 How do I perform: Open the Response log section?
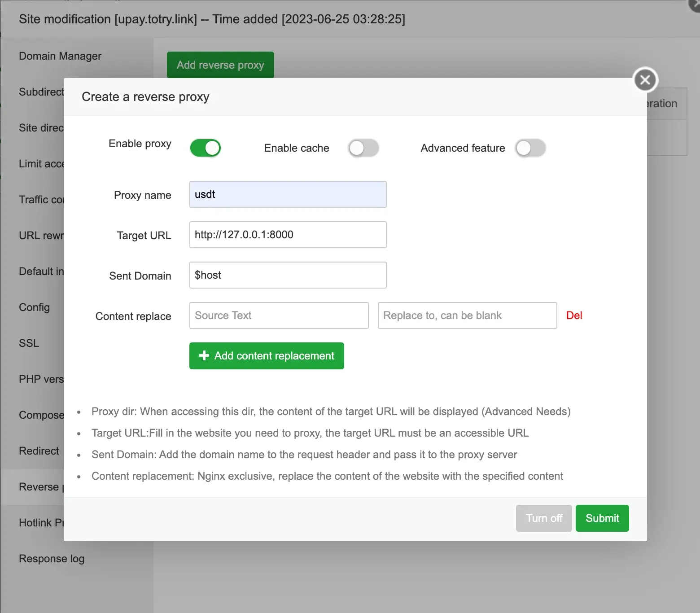[x=52, y=559]
